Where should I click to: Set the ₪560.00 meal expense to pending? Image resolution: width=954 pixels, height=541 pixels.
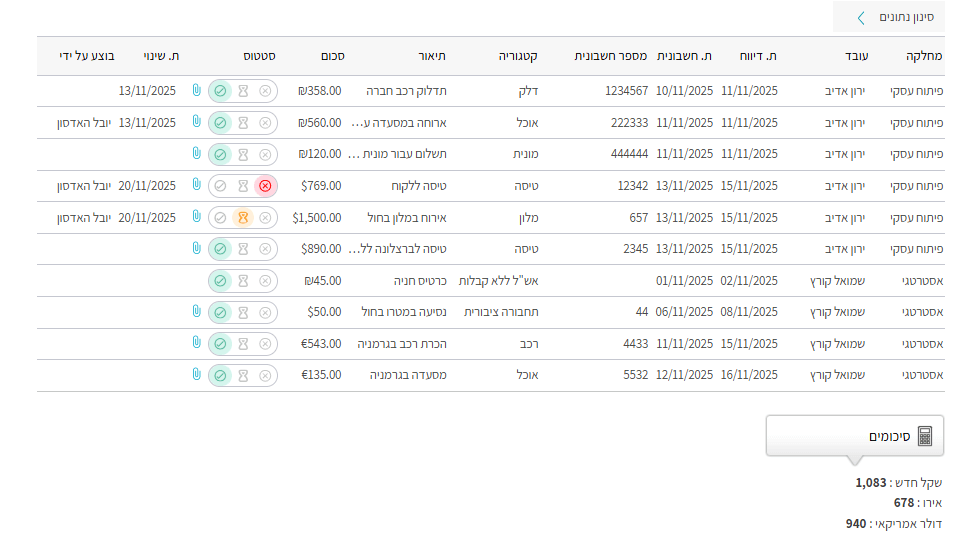click(242, 123)
